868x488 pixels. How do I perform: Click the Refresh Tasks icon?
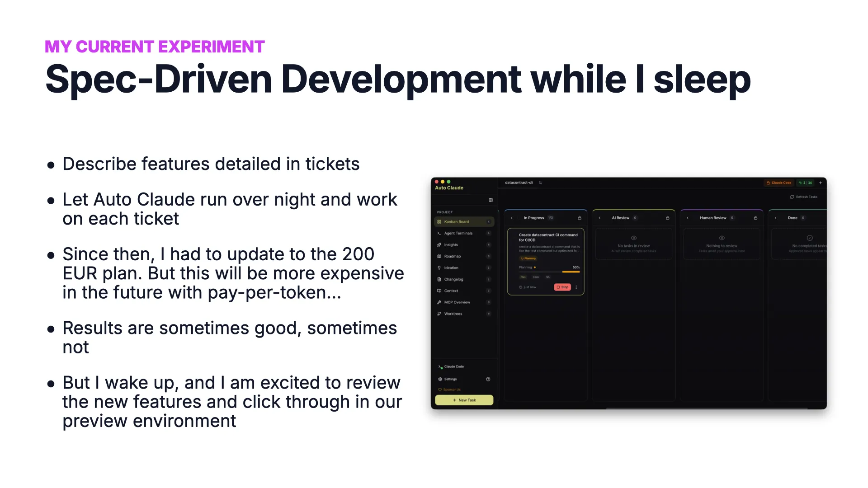pyautogui.click(x=792, y=197)
